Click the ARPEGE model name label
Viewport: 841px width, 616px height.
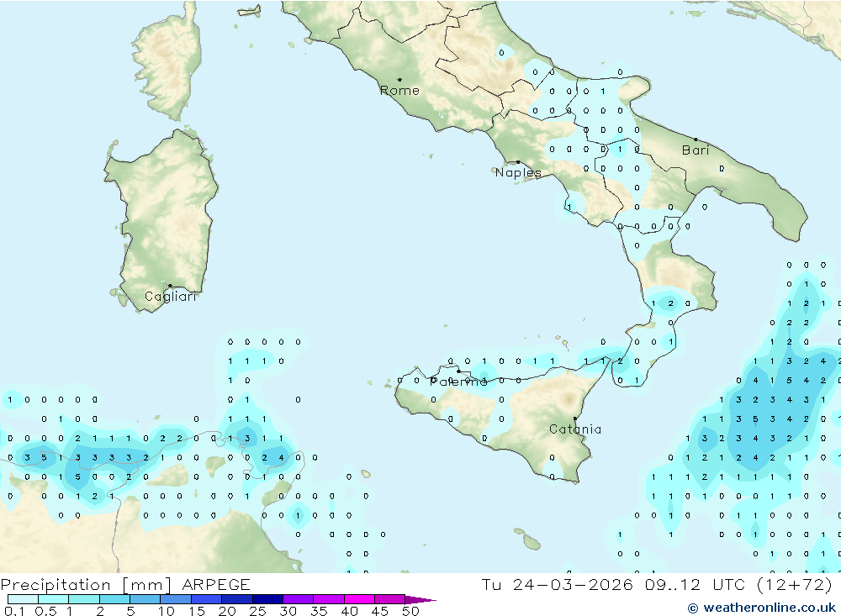(216, 584)
